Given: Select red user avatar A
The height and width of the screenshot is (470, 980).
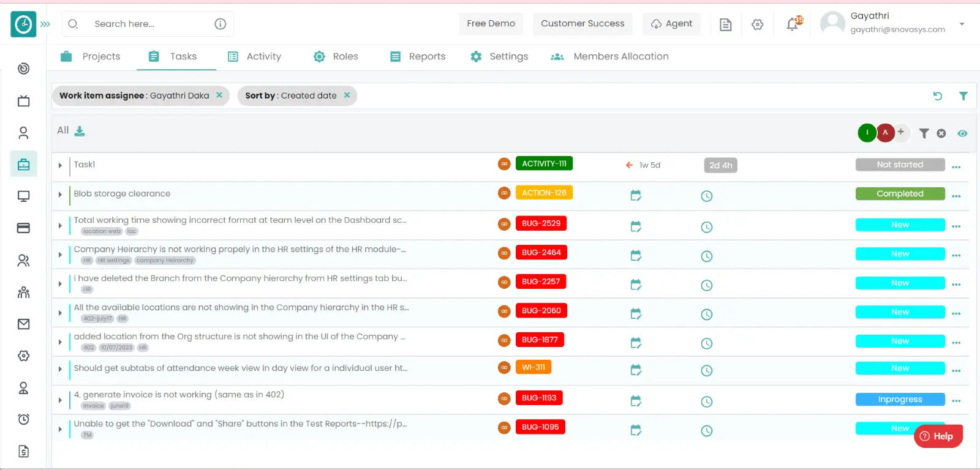Looking at the screenshot, I should pyautogui.click(x=885, y=133).
